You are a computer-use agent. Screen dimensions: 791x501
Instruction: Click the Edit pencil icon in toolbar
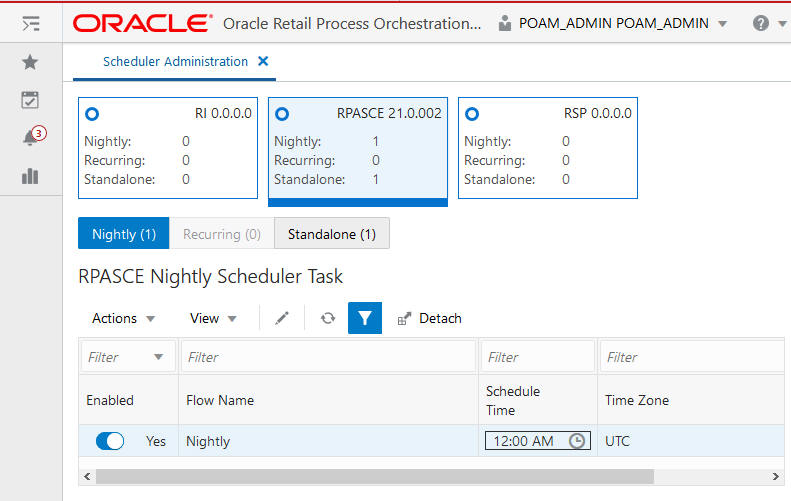281,318
